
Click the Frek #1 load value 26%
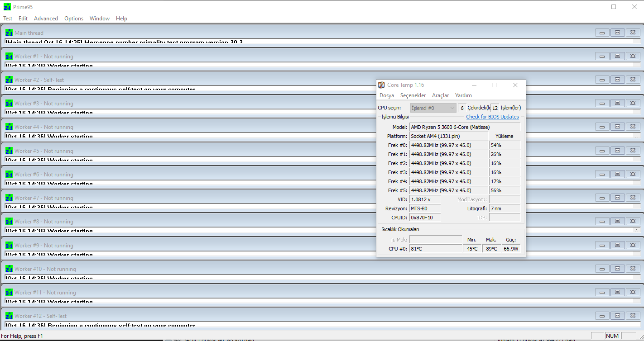[x=505, y=154]
